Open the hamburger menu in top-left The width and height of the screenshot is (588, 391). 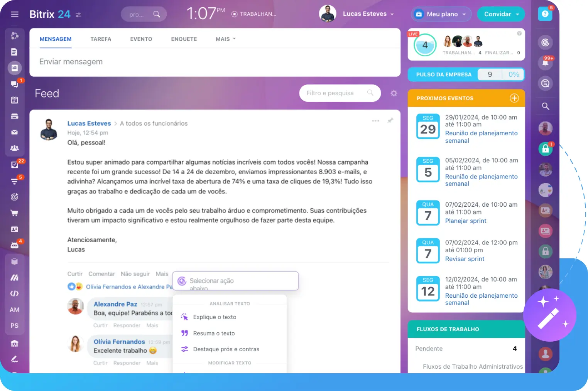[15, 14]
